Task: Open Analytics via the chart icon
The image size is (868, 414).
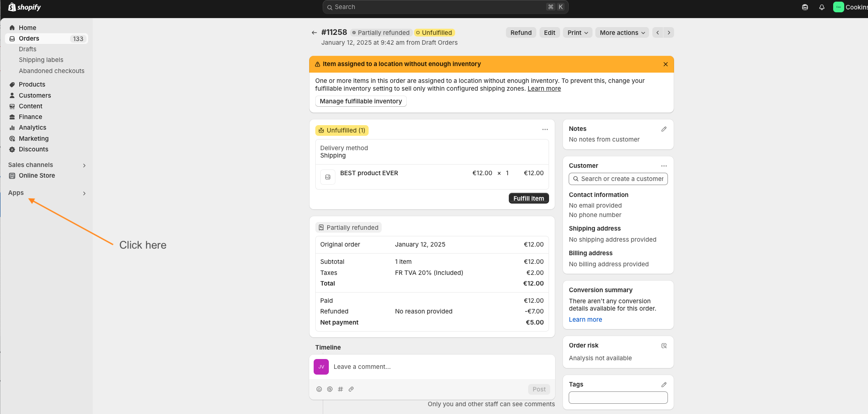Action: click(x=12, y=128)
